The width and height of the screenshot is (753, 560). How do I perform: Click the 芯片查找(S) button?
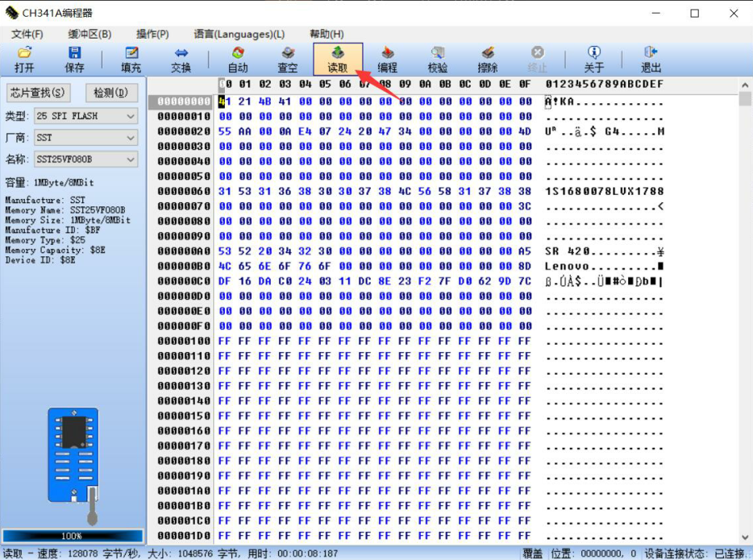(x=38, y=93)
